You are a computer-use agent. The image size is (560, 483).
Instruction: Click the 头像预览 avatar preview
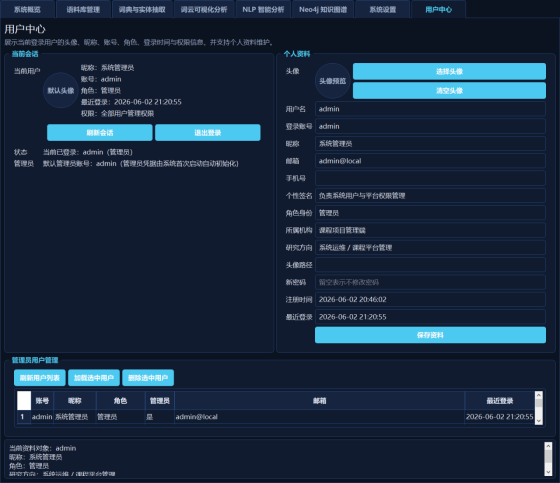click(332, 81)
